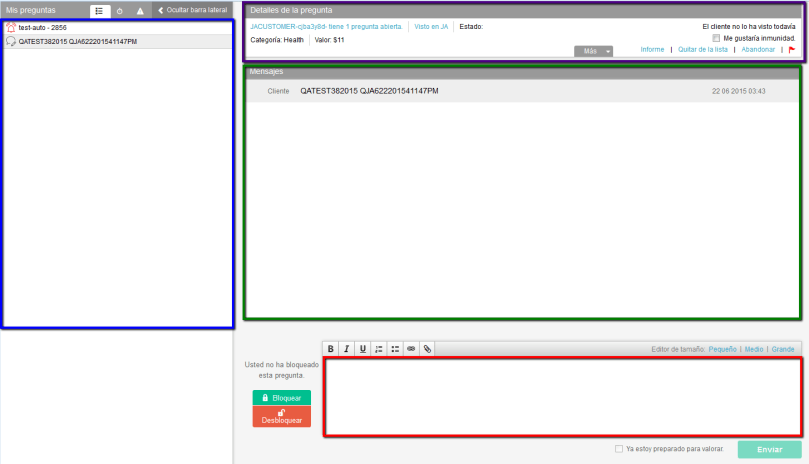809x464 pixels.
Task: Check Ya estoy preparado para valorar
Action: pyautogui.click(x=619, y=449)
